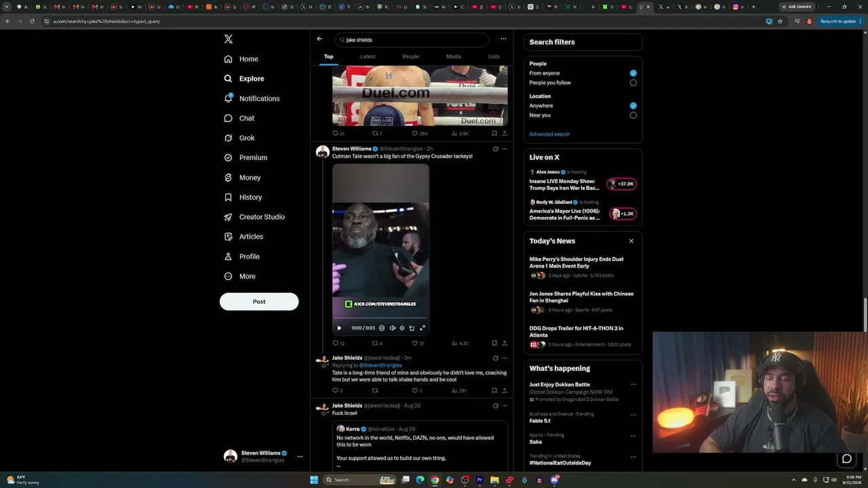
Task: Open the Money section
Action: 242,178
